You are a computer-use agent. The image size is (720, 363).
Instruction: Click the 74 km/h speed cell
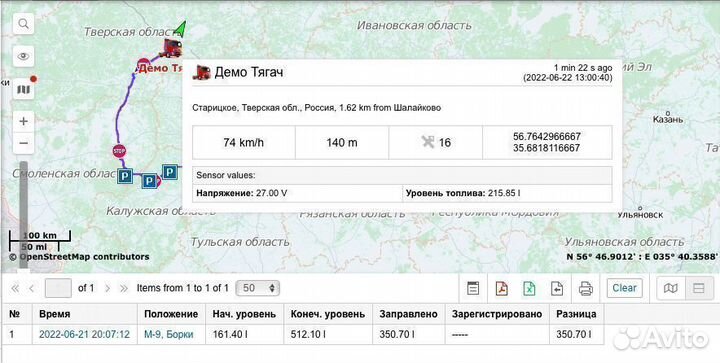point(243,143)
